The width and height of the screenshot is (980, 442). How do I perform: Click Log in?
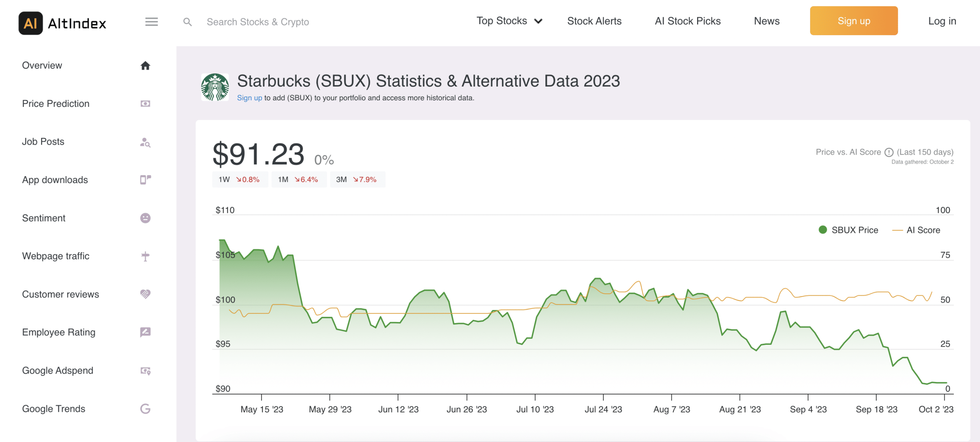(942, 21)
